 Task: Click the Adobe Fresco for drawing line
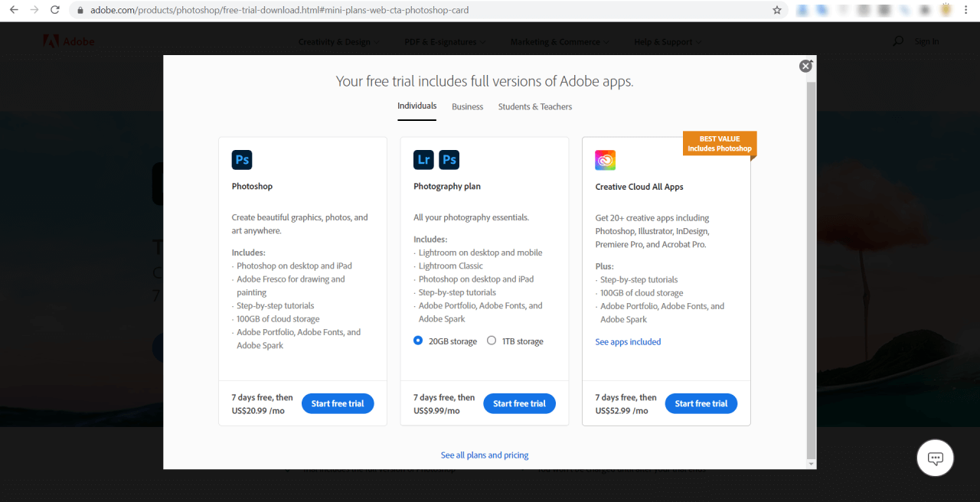tap(291, 279)
